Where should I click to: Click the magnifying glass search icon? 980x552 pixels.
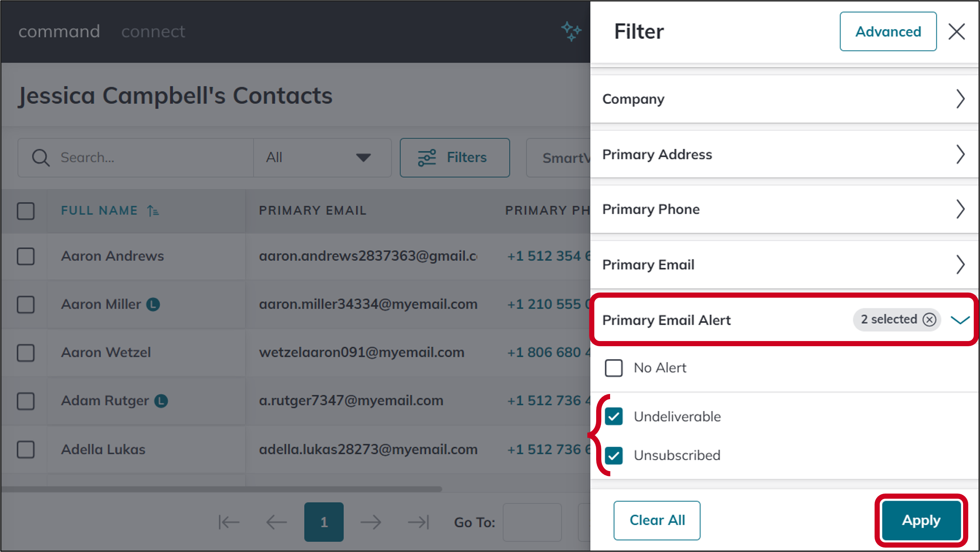pos(41,157)
